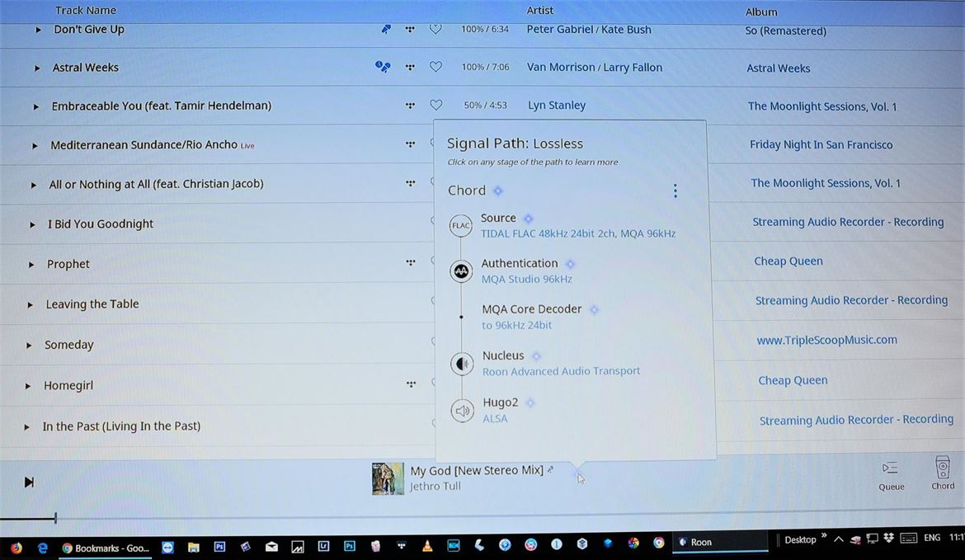The height and width of the screenshot is (560, 965).
Task: Open the So (Remastered) album
Action: tap(785, 31)
